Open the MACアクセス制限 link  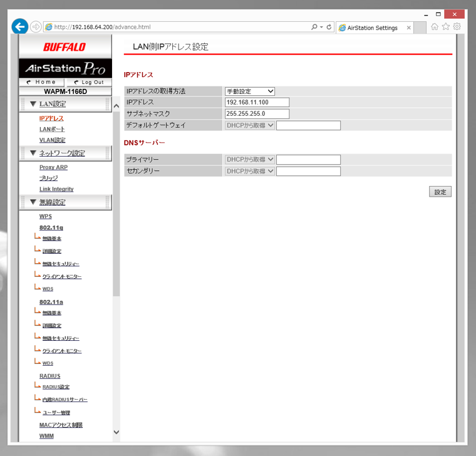coord(61,425)
